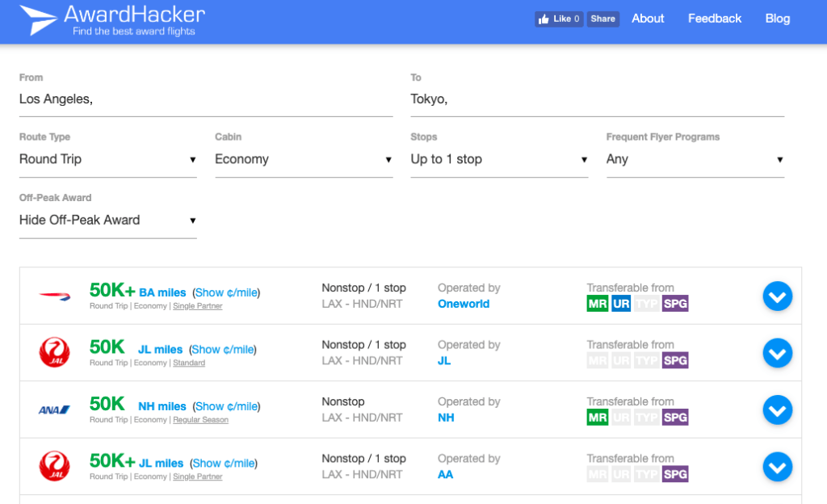Click the Facebook Like thumbs-up button

click(559, 19)
